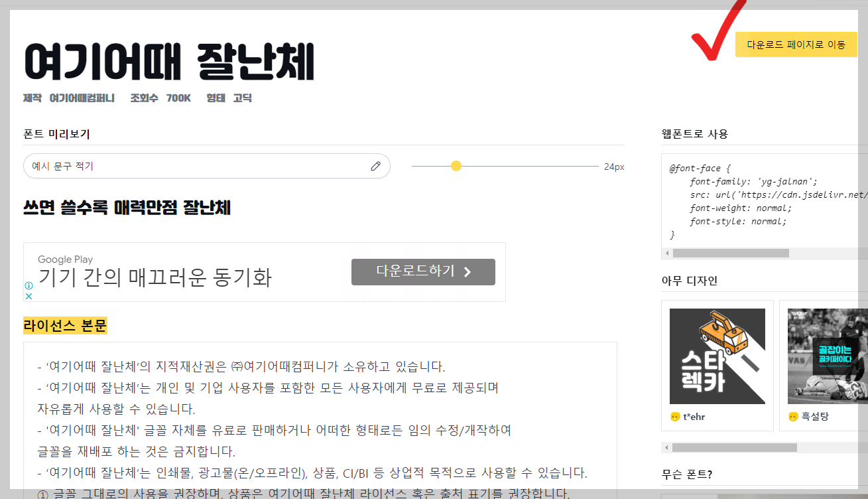The image size is (868, 499).
Task: Click the pencil icon to edit preview text
Action: (x=375, y=165)
